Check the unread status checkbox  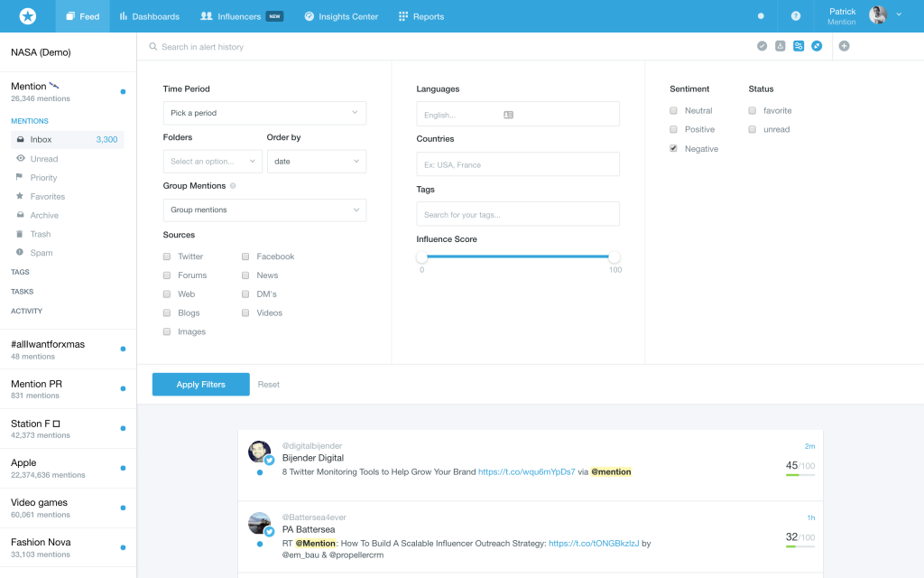tap(752, 129)
